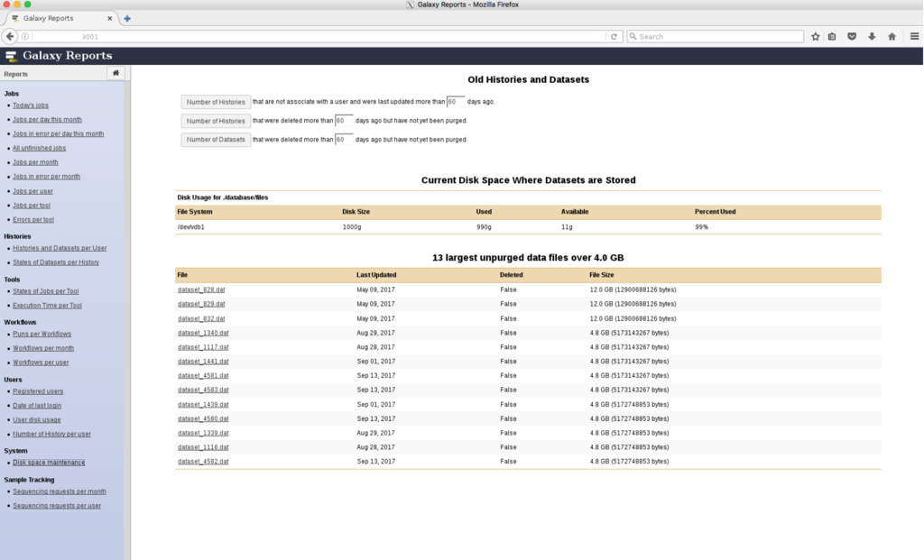Open file dataset_828.dat
This screenshot has height=560, width=924.
coord(201,289)
